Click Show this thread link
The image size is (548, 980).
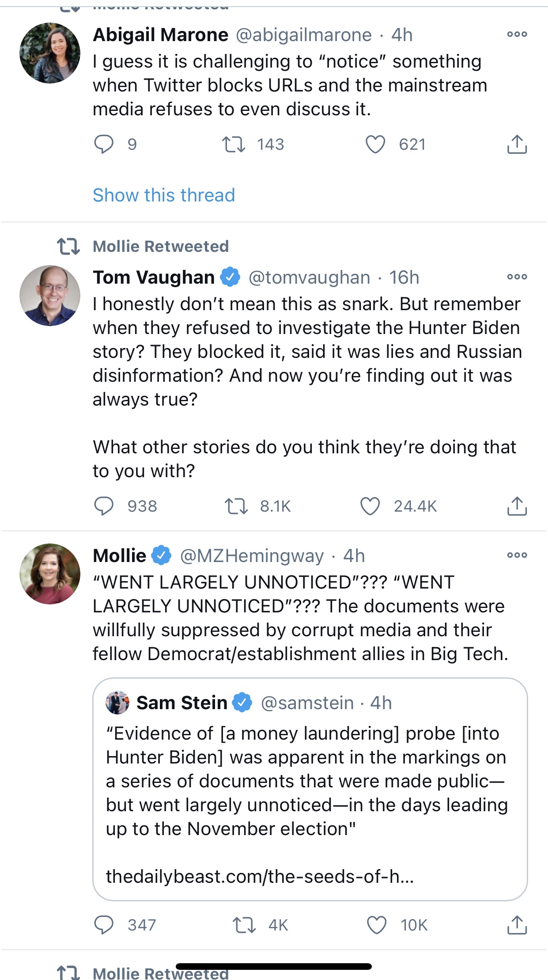click(163, 195)
